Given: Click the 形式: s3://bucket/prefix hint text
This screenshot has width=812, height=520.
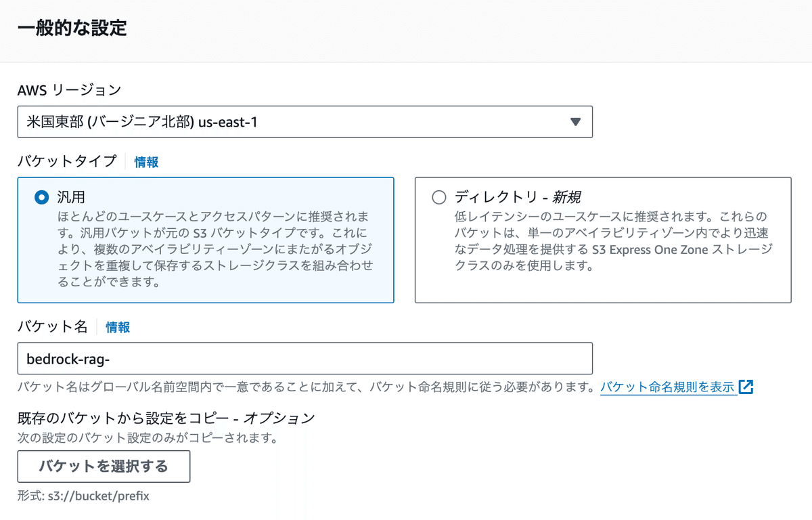Looking at the screenshot, I should (84, 496).
